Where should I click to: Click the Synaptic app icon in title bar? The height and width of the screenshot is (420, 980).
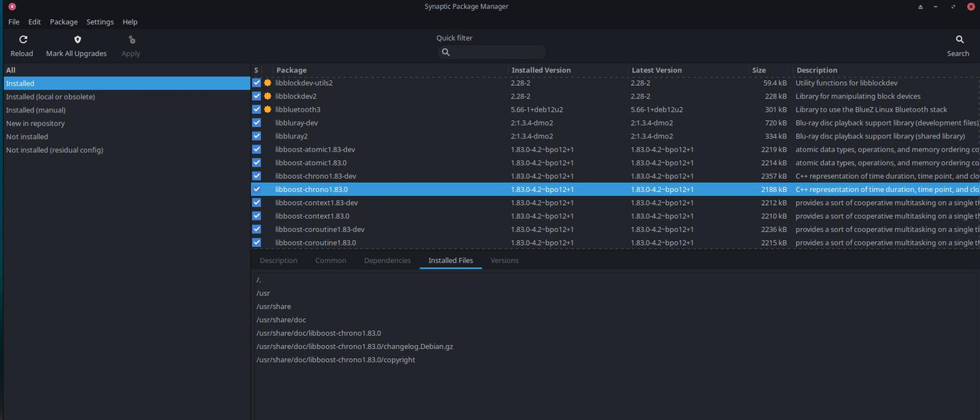(x=11, y=7)
